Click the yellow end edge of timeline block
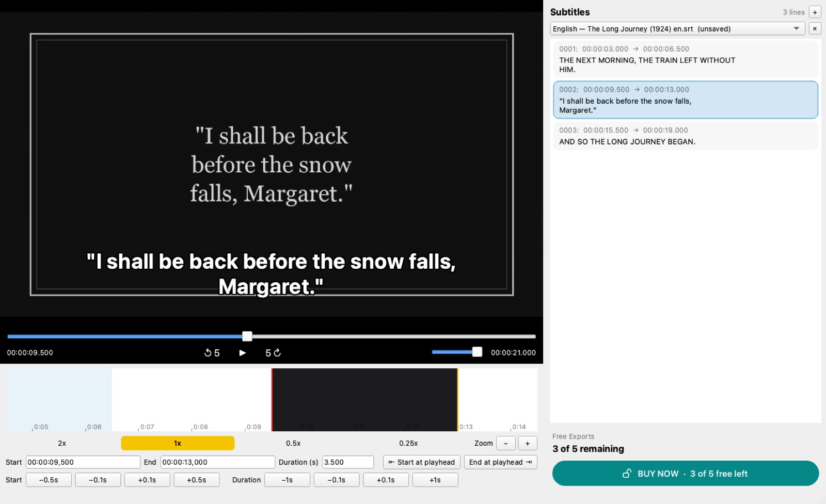 click(x=457, y=400)
